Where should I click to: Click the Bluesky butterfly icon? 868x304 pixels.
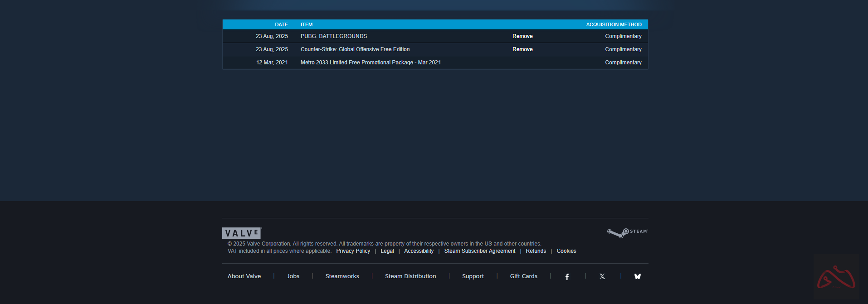coord(638,276)
